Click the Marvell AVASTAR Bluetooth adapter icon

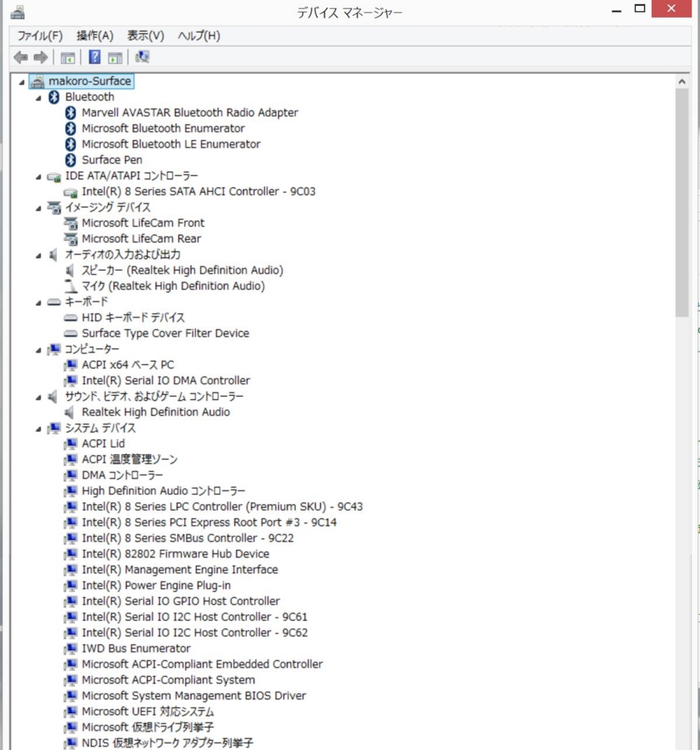point(71,112)
